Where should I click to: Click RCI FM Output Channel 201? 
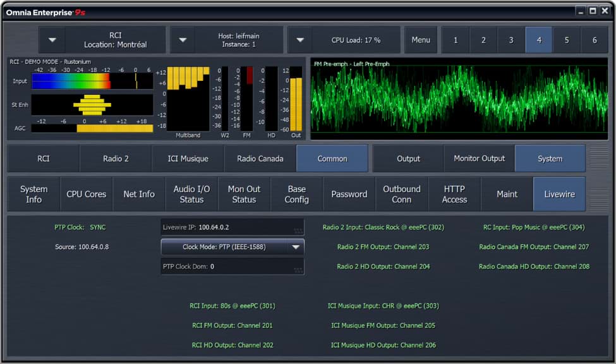232,325
